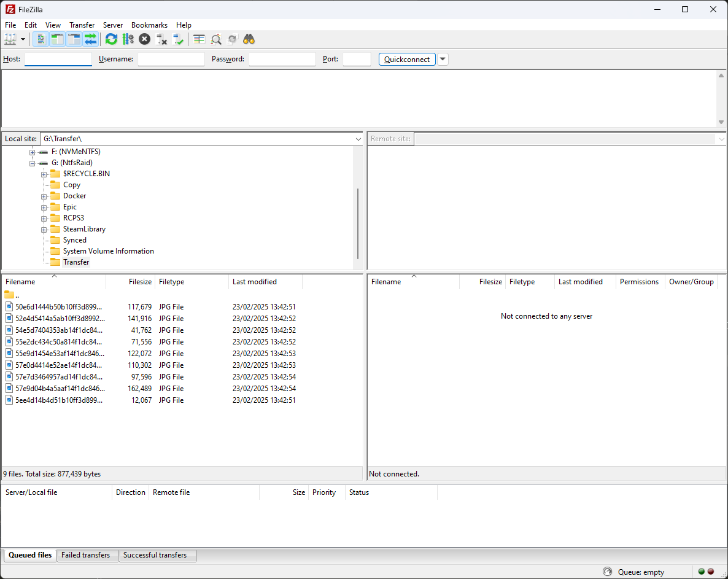
Task: Switch to the Successful transfers tab
Action: 157,555
